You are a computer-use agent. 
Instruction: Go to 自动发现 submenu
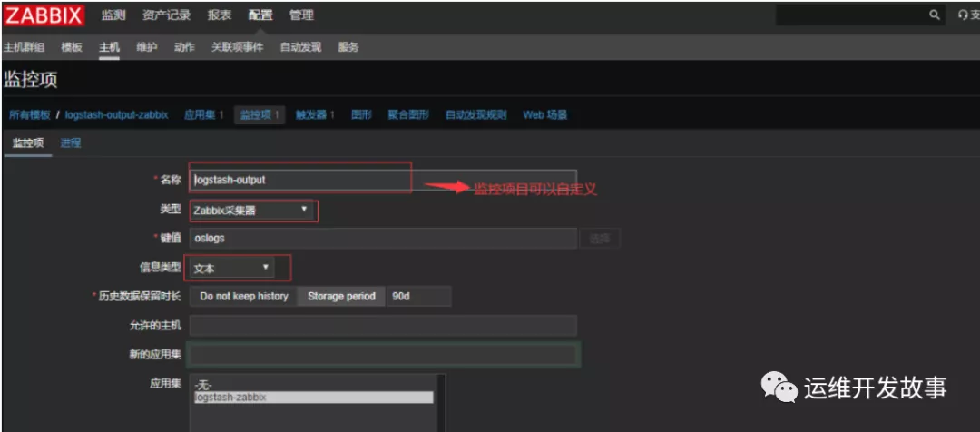300,47
